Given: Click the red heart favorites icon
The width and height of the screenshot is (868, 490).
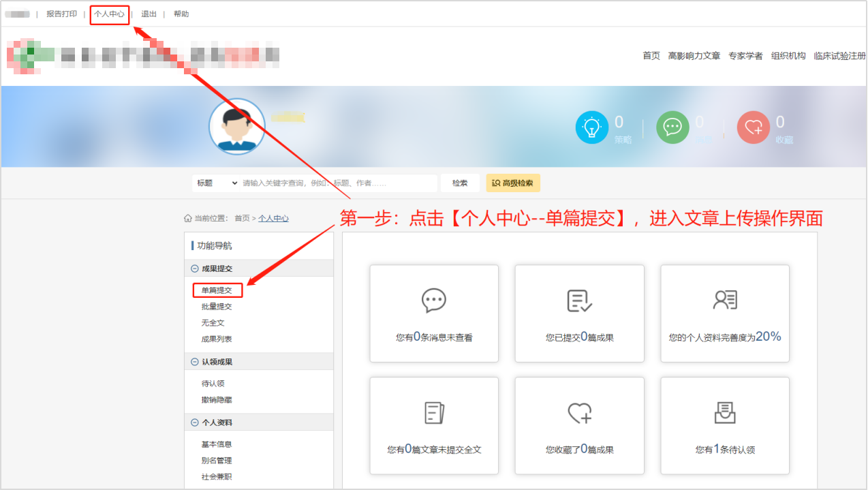Looking at the screenshot, I should 753,127.
